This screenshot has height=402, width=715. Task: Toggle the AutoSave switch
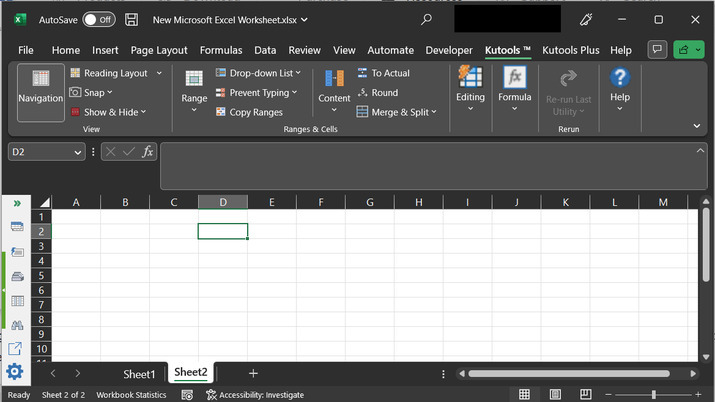tap(98, 19)
